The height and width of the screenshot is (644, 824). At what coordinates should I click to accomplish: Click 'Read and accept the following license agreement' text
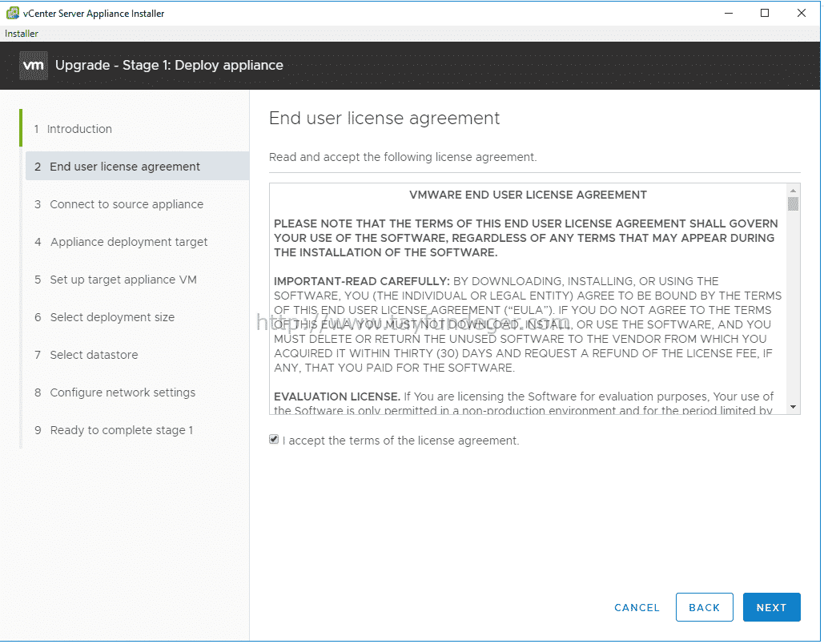(403, 157)
